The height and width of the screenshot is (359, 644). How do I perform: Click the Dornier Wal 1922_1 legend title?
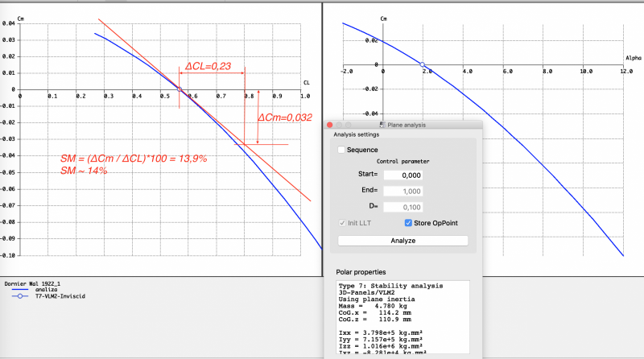31,282
